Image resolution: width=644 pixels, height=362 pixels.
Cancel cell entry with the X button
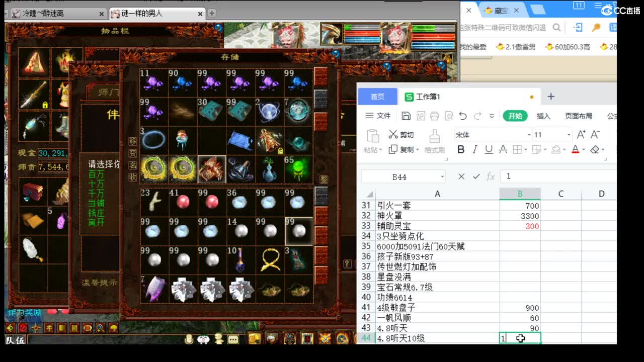[x=461, y=176]
